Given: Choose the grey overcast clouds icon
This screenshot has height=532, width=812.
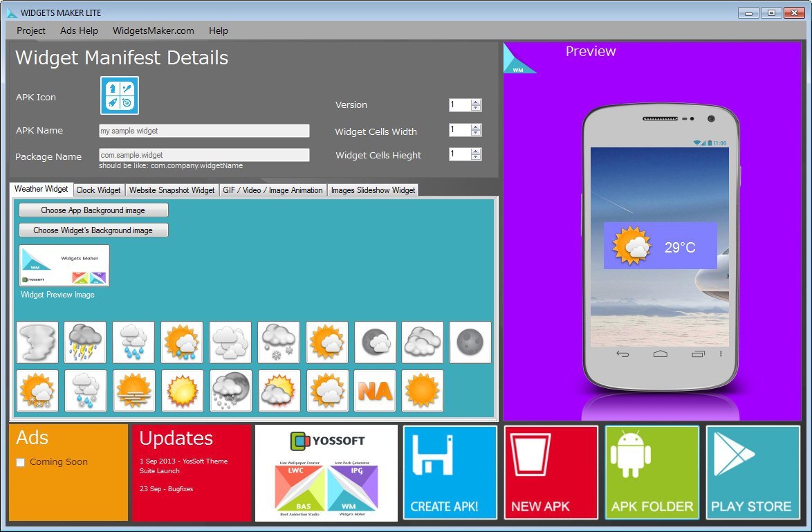Looking at the screenshot, I should pyautogui.click(x=423, y=342).
